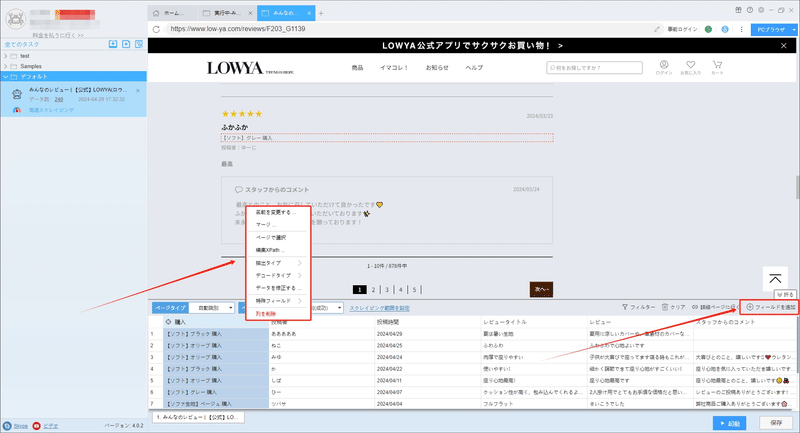Viewport: 800px width, 433px height.
Task: Click the fold (折る) toggle above field table
Action: [x=785, y=295]
